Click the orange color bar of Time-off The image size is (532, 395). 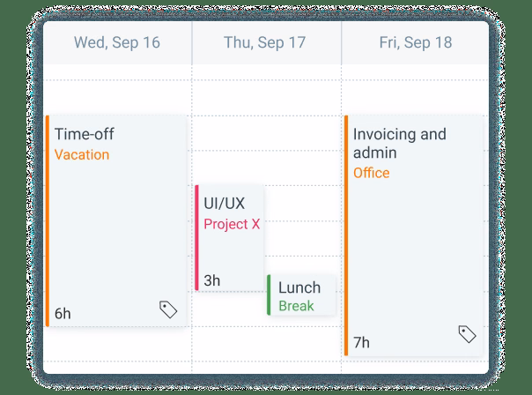point(48,220)
